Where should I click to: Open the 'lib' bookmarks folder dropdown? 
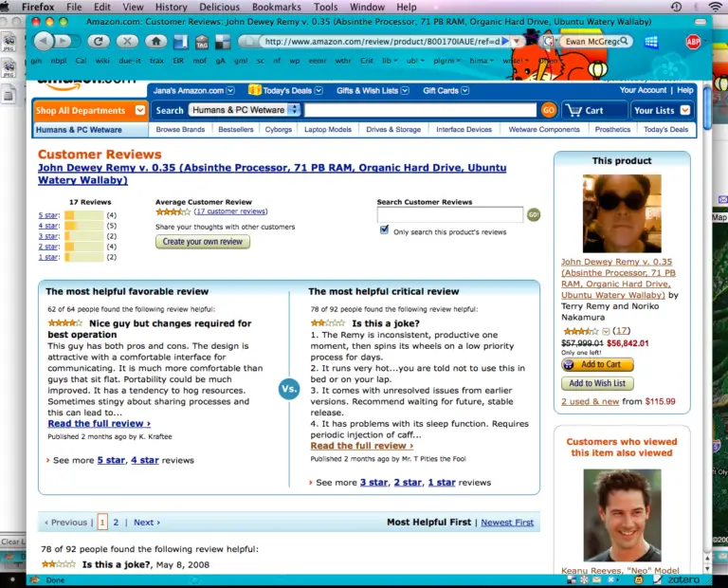click(x=389, y=61)
